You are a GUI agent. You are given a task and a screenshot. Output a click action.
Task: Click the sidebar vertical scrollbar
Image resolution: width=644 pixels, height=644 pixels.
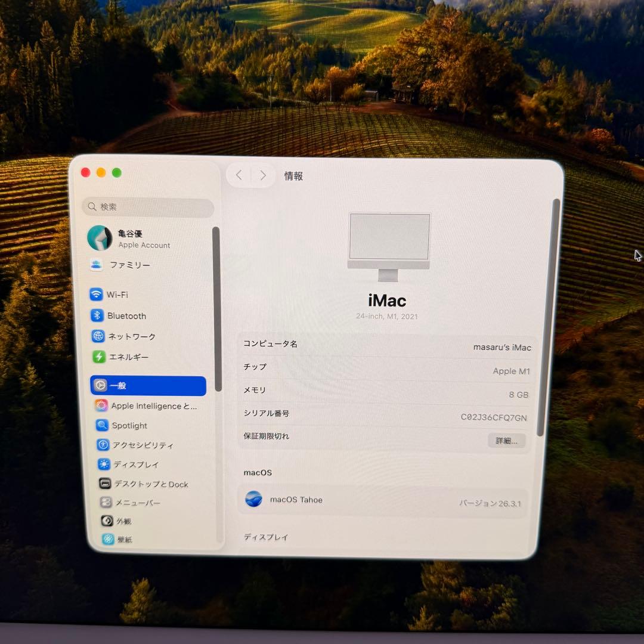(216, 309)
